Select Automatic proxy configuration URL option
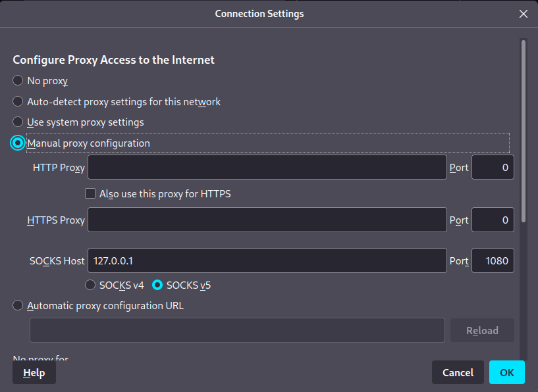The width and height of the screenshot is (538, 392). coord(18,305)
